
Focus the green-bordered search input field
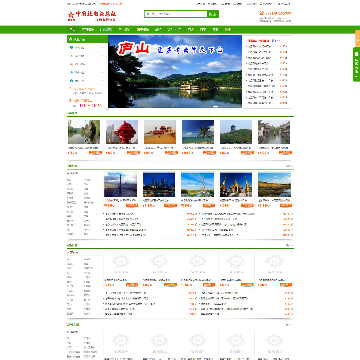coord(176,14)
